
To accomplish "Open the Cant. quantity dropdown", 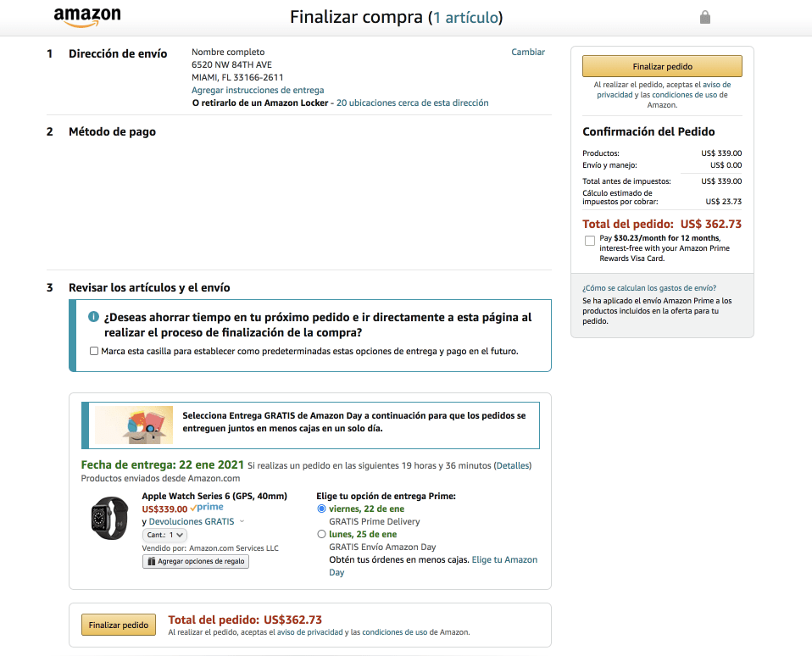I will [164, 534].
